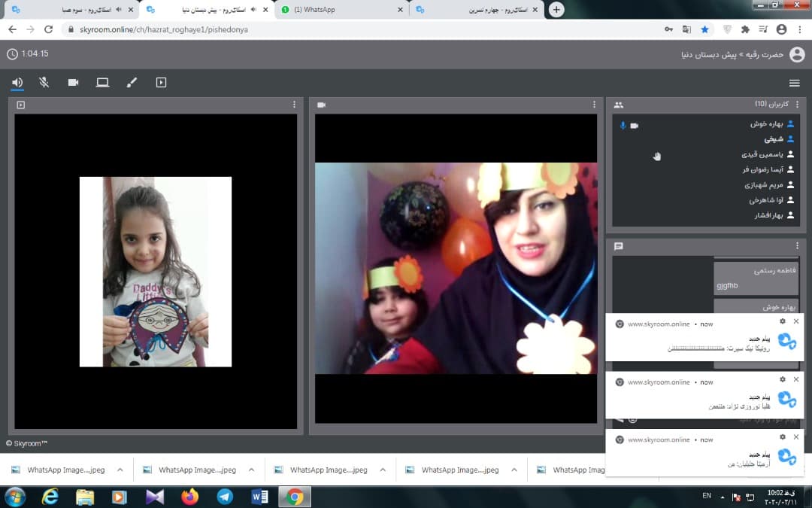Unmute the microphone in the toolbar
Image resolution: width=812 pixels, height=508 pixels.
point(44,83)
